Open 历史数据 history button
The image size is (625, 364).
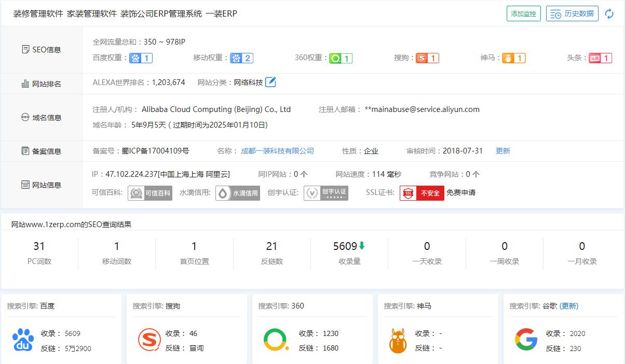(x=572, y=14)
